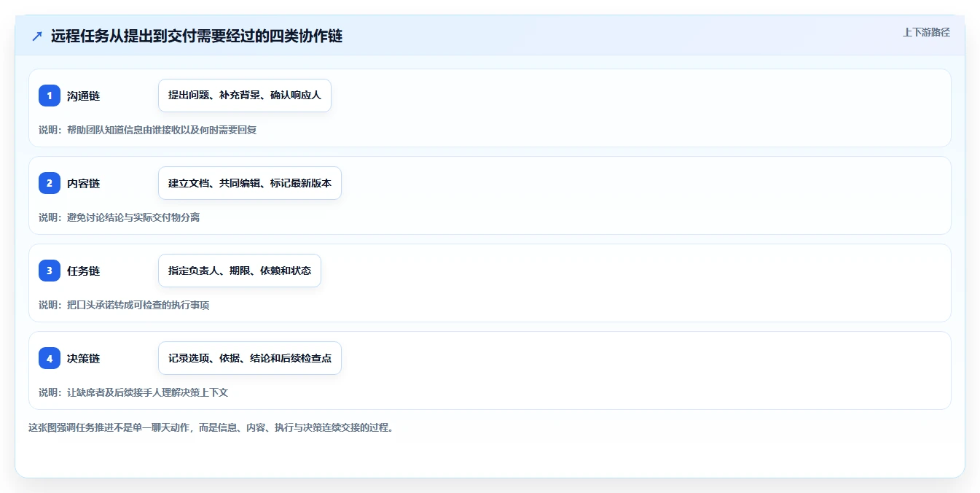The width and height of the screenshot is (980, 493).
Task: Click the number 3 badge for 任务链
Action: tap(50, 271)
